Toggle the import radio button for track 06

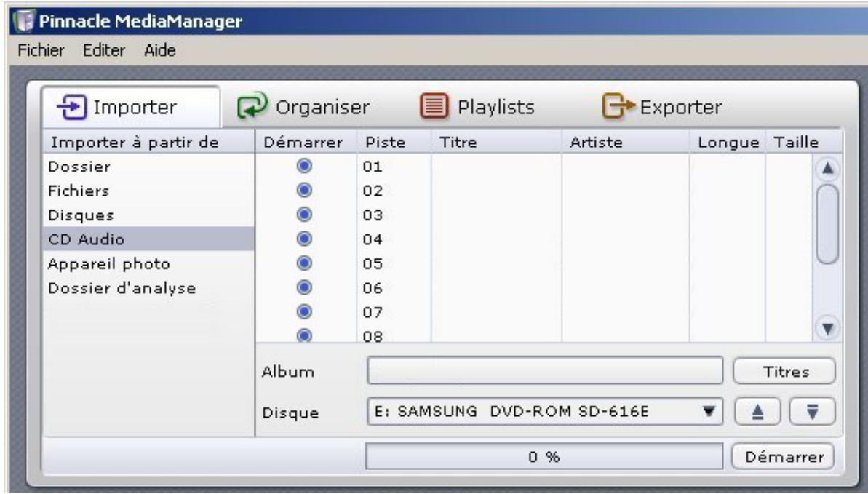tap(304, 287)
